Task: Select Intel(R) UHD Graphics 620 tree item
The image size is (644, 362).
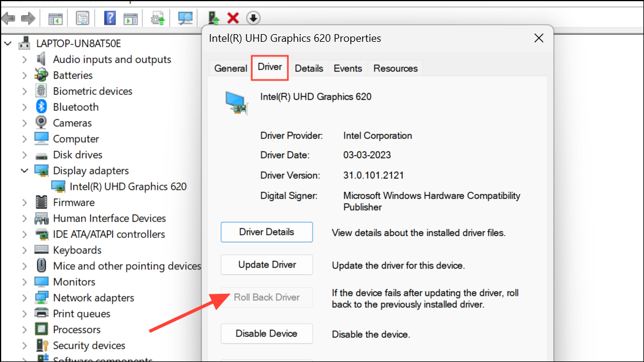Action: 128,187
